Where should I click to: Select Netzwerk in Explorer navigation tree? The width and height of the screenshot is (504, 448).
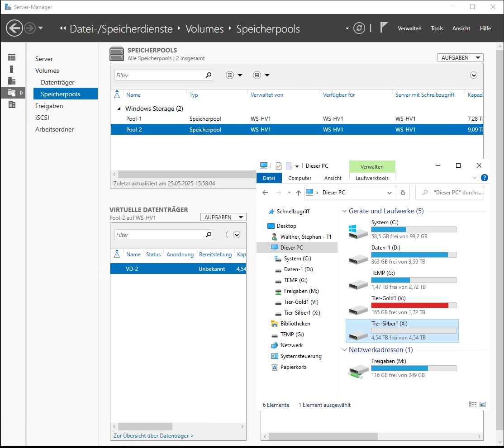click(x=291, y=345)
